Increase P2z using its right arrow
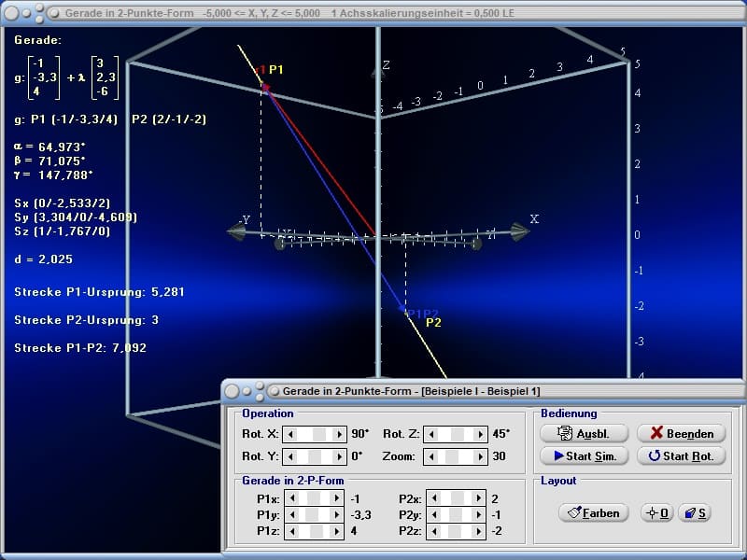This screenshot has width=747, height=560. point(479,531)
